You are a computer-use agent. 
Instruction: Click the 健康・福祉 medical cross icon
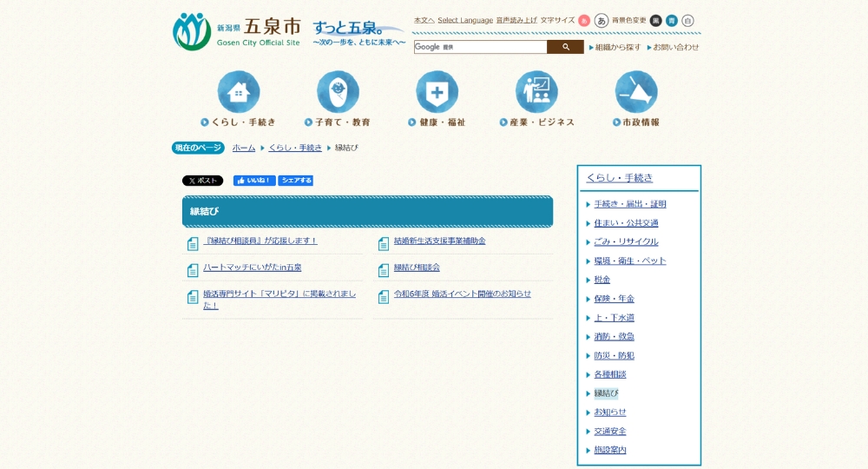(x=437, y=92)
